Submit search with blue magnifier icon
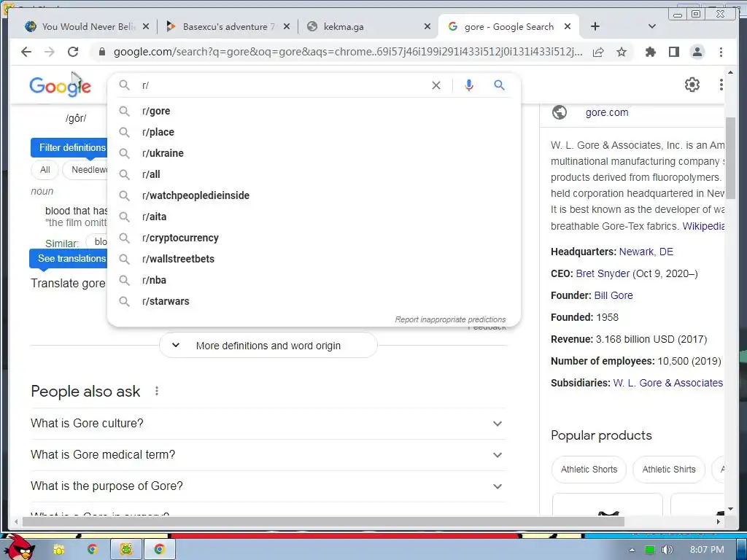Image resolution: width=747 pixels, height=560 pixels. coord(499,85)
